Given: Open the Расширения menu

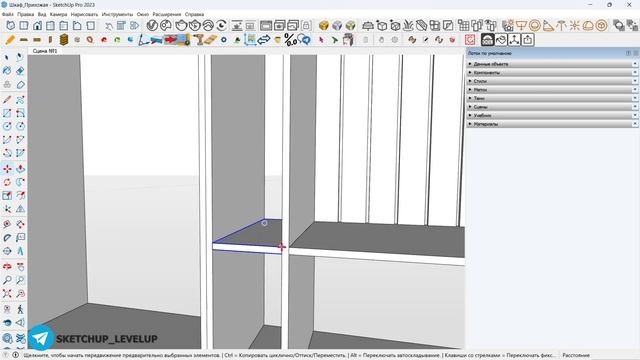Looking at the screenshot, I should 167,14.
